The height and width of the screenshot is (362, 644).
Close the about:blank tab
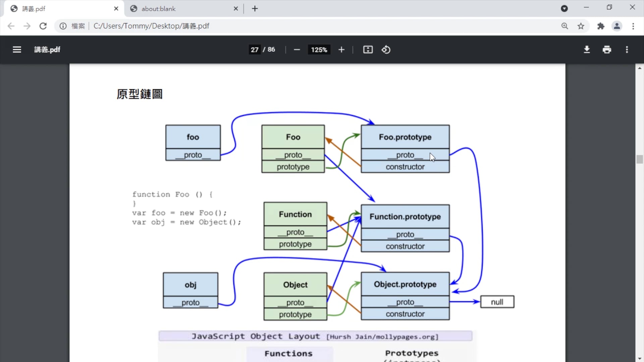(x=236, y=9)
